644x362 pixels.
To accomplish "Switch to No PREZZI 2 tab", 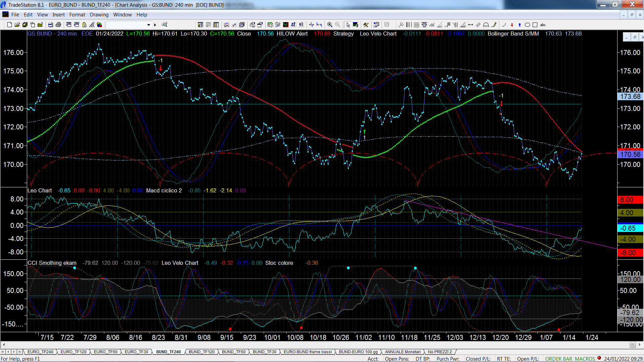I will pos(440,352).
